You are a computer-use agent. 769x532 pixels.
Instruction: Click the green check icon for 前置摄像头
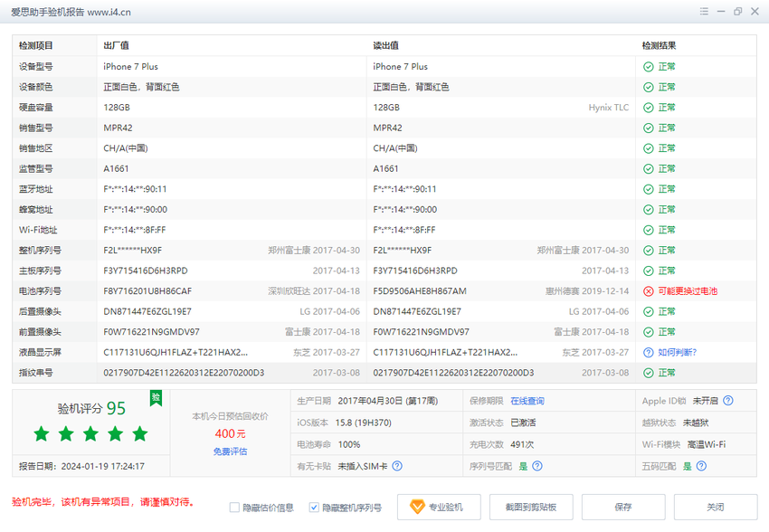pos(649,332)
